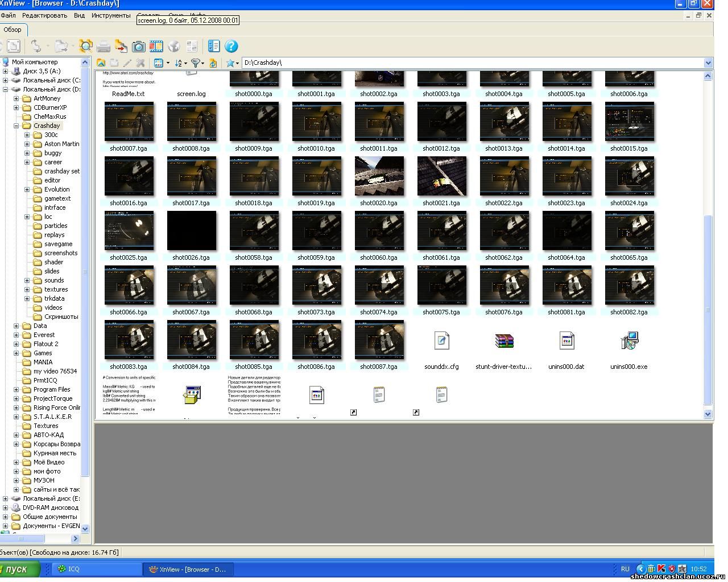Expand the S.T.A.L.K.E.R folder node
Screen dimensions: 728x582
pyautogui.click(x=16, y=417)
